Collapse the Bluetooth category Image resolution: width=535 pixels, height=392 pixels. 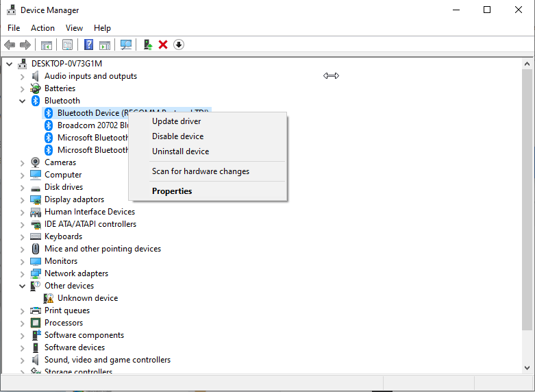click(22, 101)
